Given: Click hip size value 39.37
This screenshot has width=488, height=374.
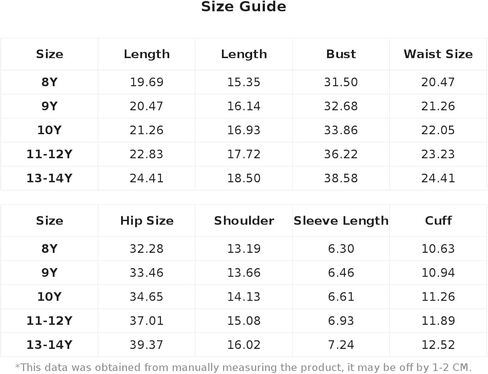Looking at the screenshot, I should click(x=147, y=345).
